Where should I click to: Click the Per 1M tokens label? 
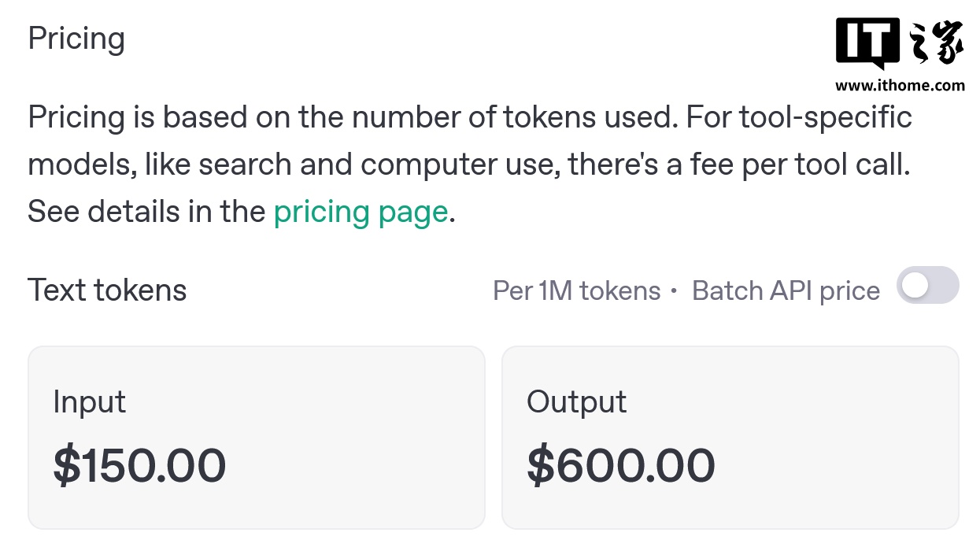[576, 290]
